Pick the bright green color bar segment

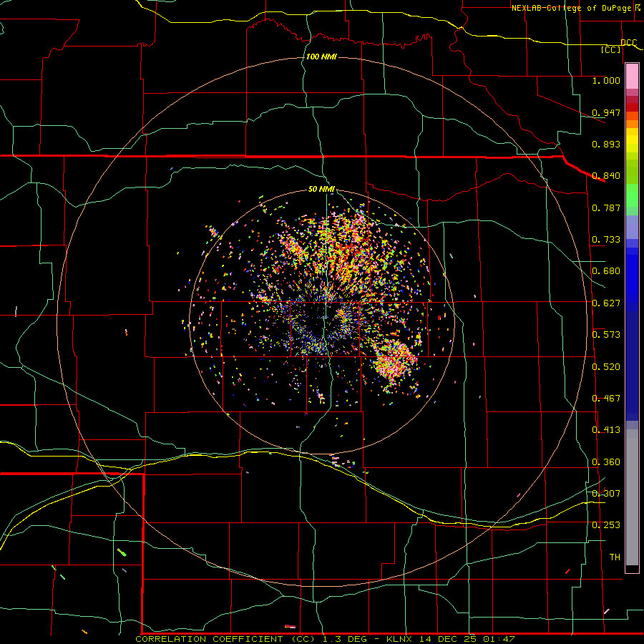click(632, 195)
